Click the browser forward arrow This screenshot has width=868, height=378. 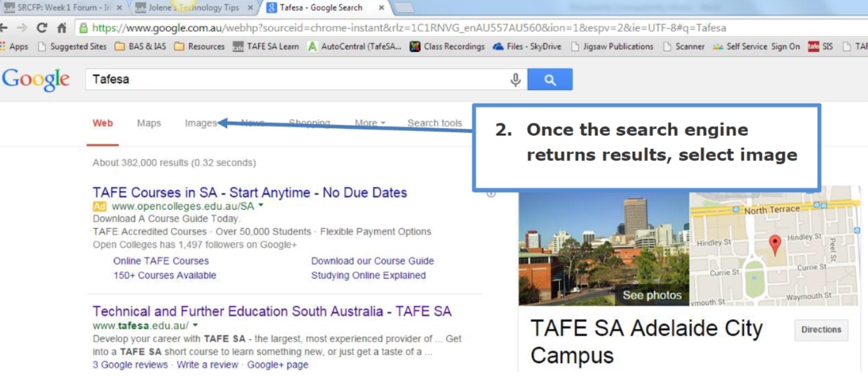pyautogui.click(x=22, y=28)
